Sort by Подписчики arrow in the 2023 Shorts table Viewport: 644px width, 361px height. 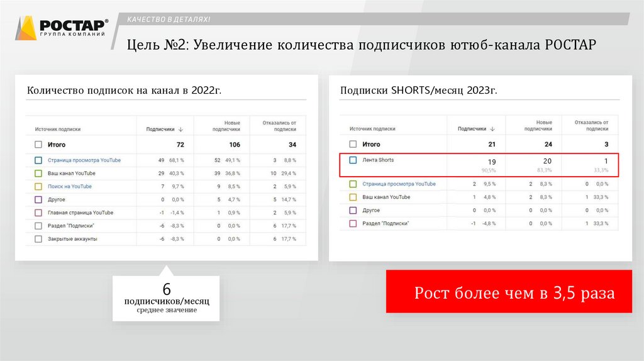pyautogui.click(x=492, y=129)
